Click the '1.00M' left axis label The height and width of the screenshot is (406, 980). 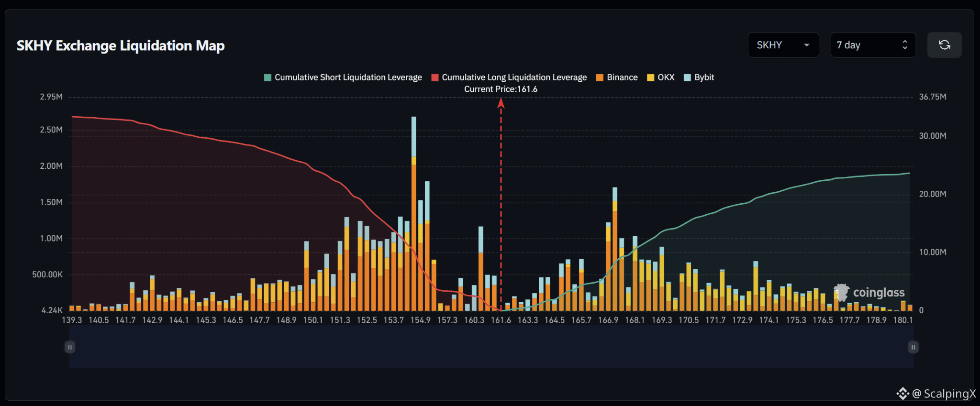(x=51, y=239)
